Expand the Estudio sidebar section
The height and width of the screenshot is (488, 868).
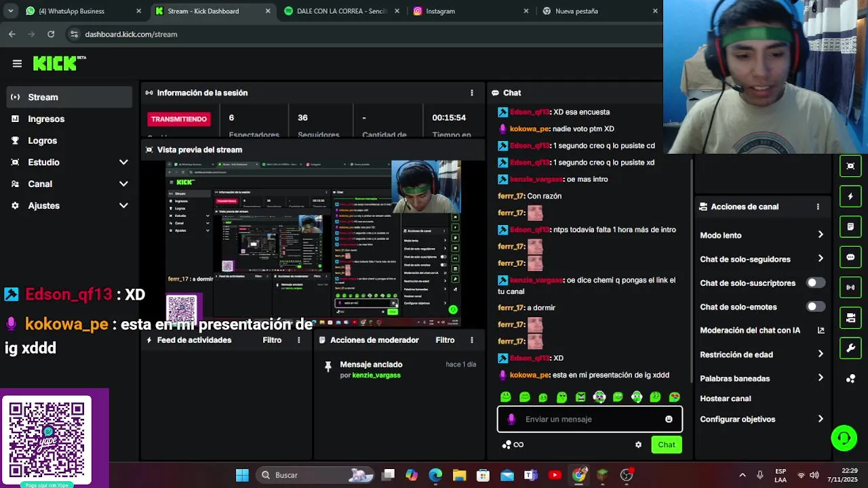click(123, 162)
